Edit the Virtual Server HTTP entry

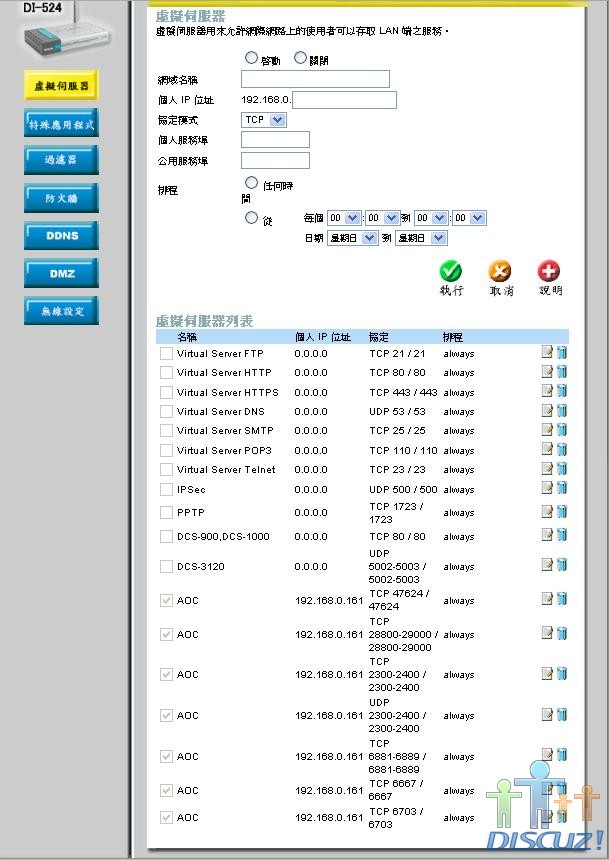[x=547, y=371]
